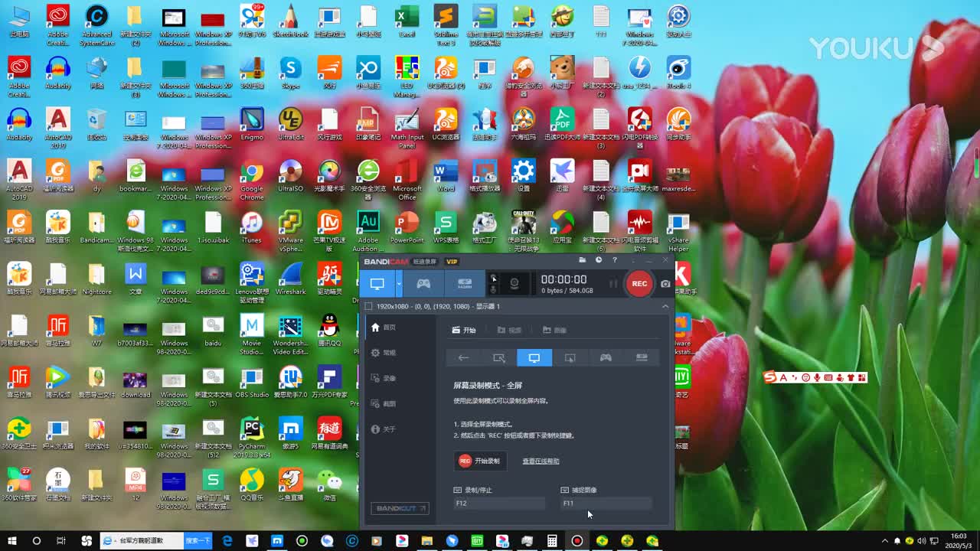This screenshot has height=551, width=980.
Task: Select fullscreen mode in the mode row
Action: (x=534, y=357)
